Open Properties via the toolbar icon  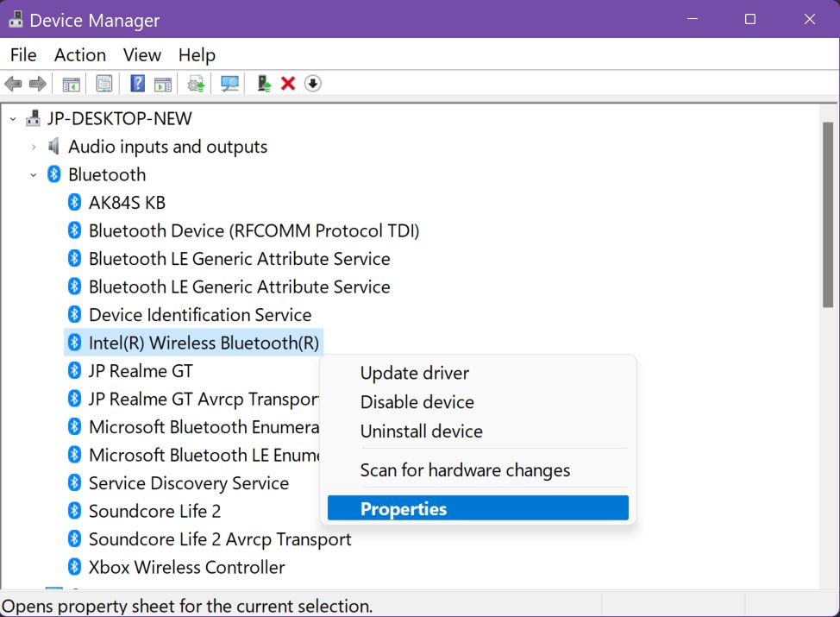103,83
